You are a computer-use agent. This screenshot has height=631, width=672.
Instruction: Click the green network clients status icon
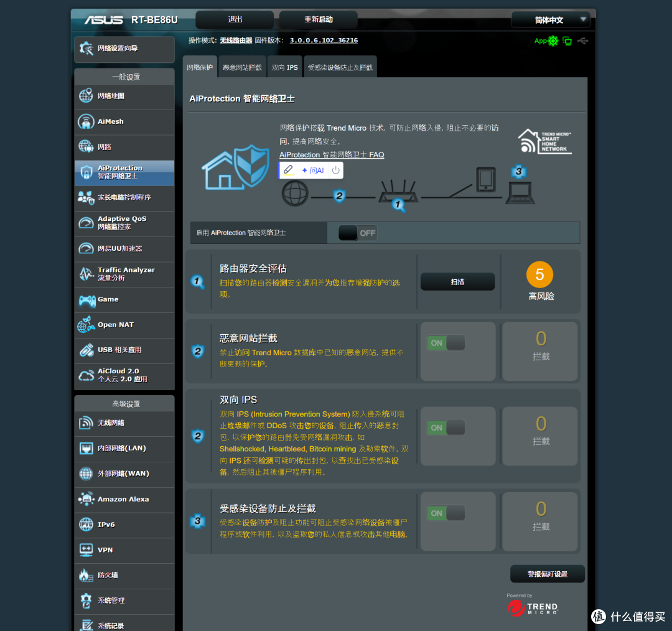pyautogui.click(x=567, y=41)
